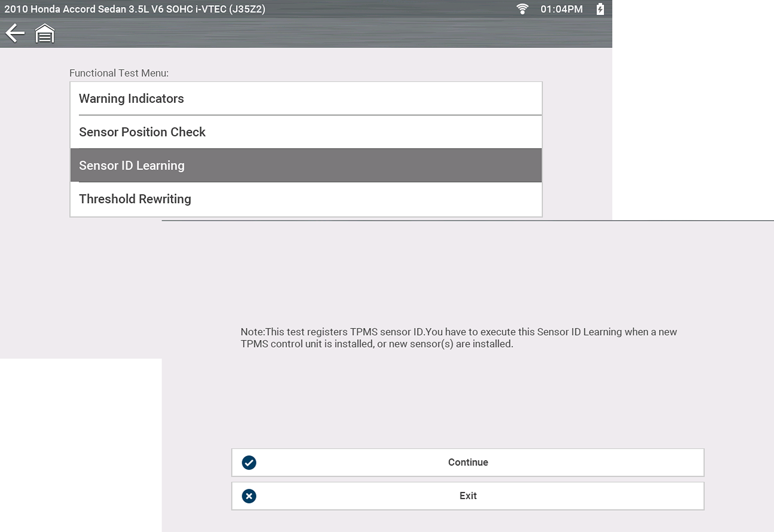This screenshot has width=774, height=532.
Task: Click the Wi-Fi signal status icon
Action: pyautogui.click(x=522, y=9)
